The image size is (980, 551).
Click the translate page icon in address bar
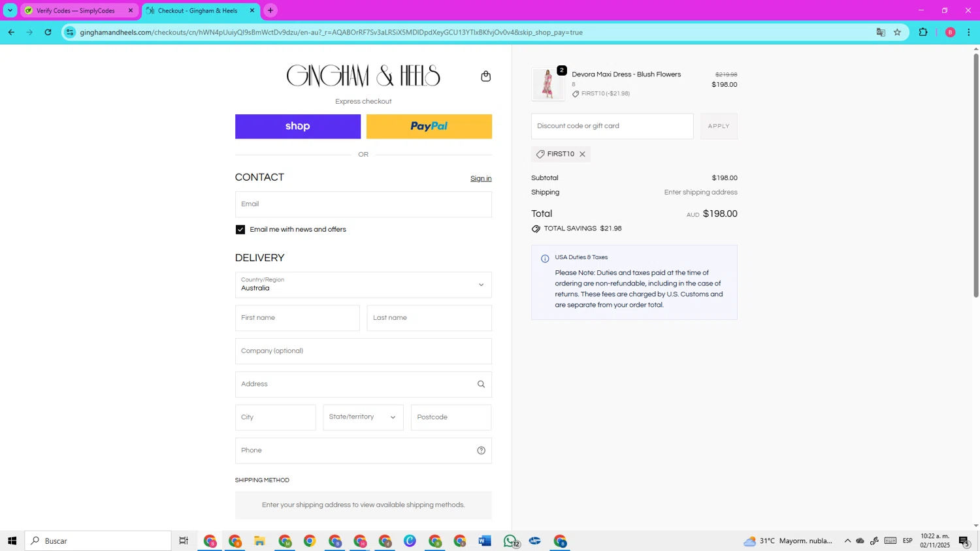[x=881, y=32]
